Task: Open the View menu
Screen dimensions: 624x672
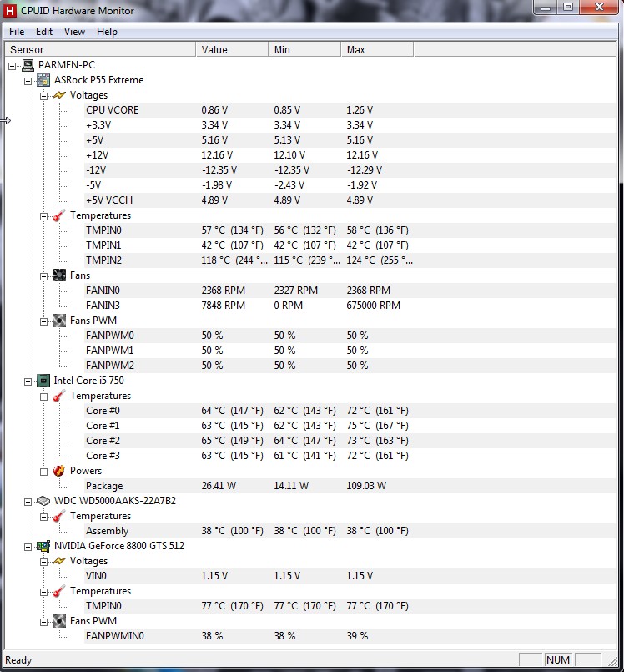Action: (74, 32)
